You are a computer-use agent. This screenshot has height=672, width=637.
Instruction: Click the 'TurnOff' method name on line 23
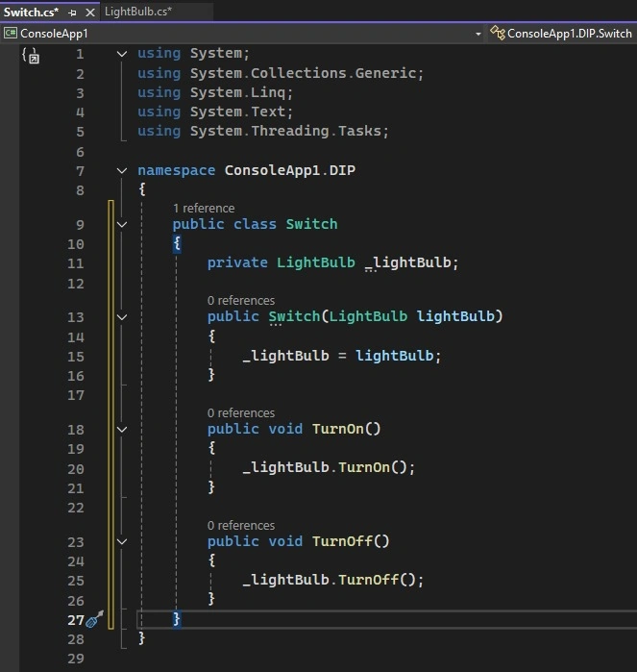coord(342,541)
